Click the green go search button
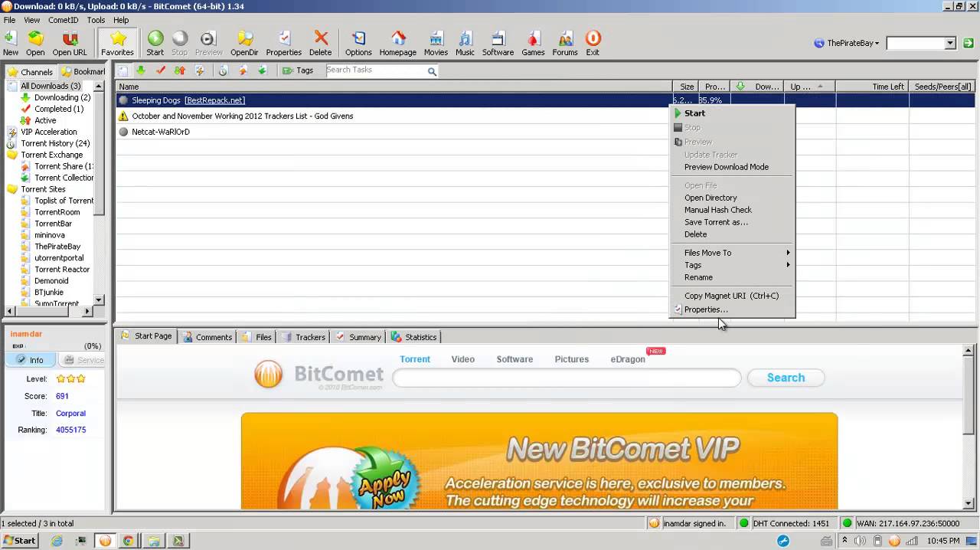The height and width of the screenshot is (550, 980). point(969,44)
